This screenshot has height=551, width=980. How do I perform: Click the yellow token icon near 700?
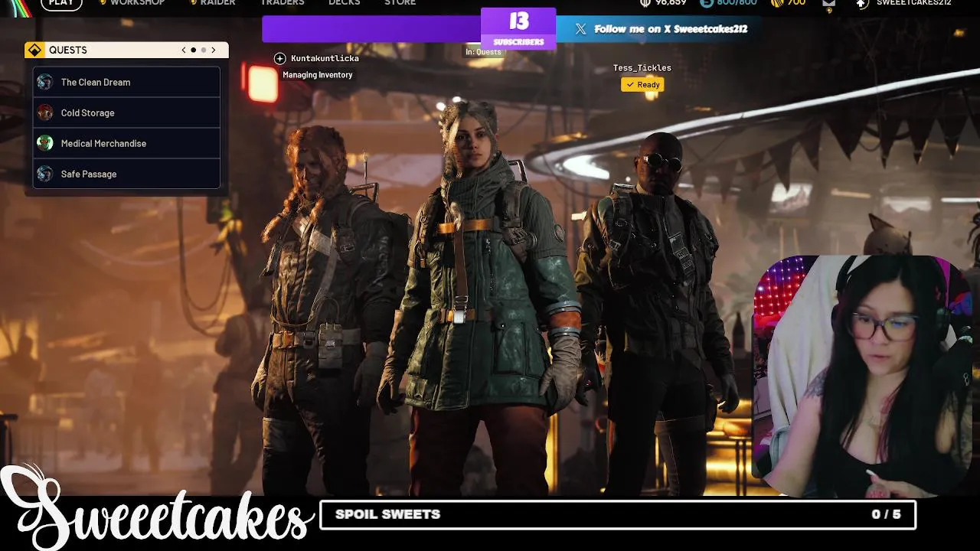pos(776,2)
